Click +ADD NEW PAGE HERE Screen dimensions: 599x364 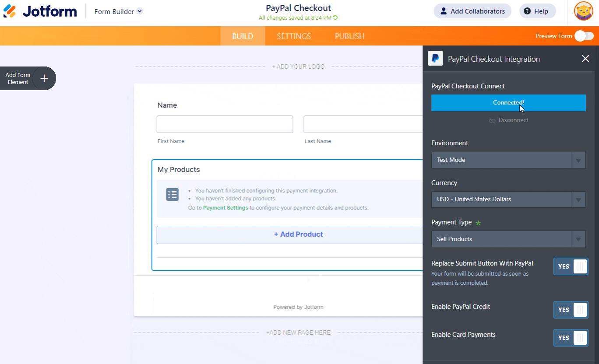(x=298, y=332)
